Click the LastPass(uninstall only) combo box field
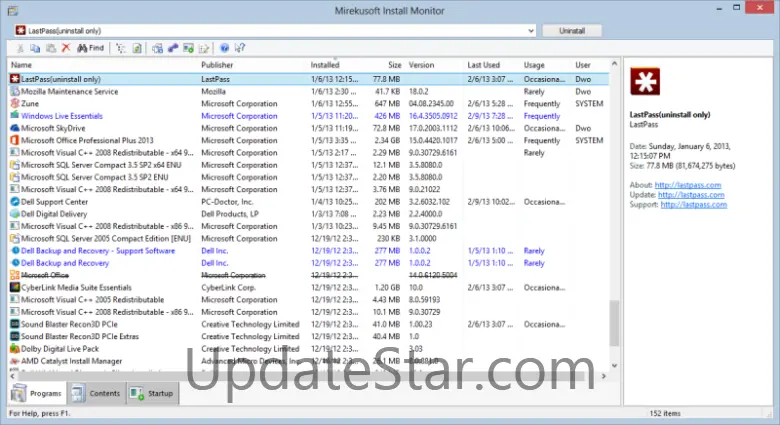The width and height of the screenshot is (780, 425). 275,31
